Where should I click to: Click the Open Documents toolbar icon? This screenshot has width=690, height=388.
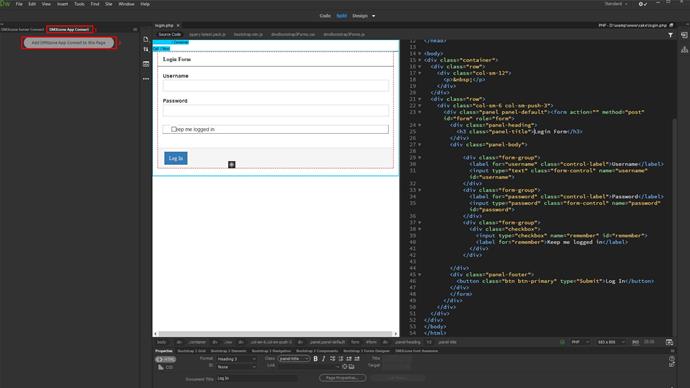pyautogui.click(x=146, y=39)
